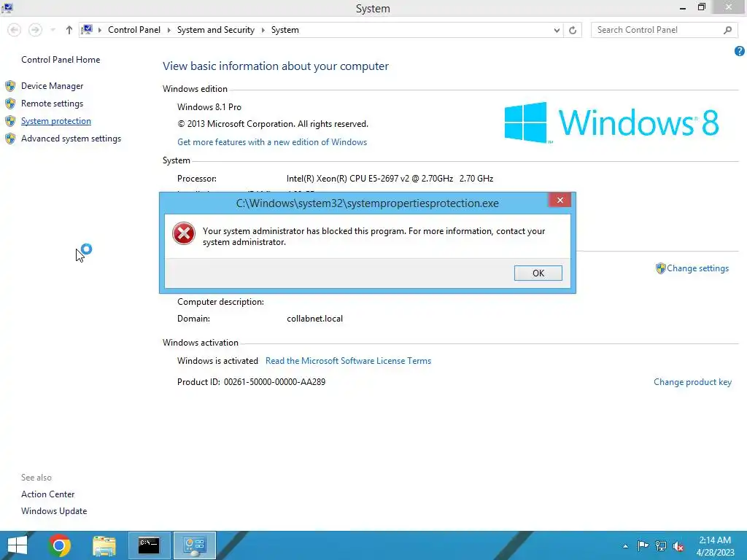This screenshot has width=747, height=560.
Task: Click the shield icon beside System protection
Action: pyautogui.click(x=10, y=121)
